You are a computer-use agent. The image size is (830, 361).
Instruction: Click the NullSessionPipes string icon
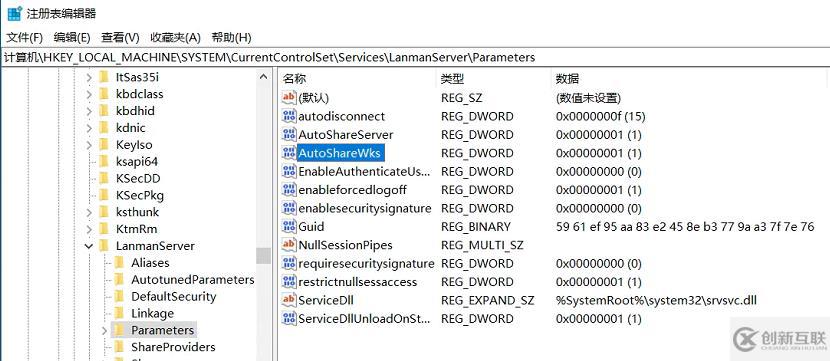click(x=289, y=245)
